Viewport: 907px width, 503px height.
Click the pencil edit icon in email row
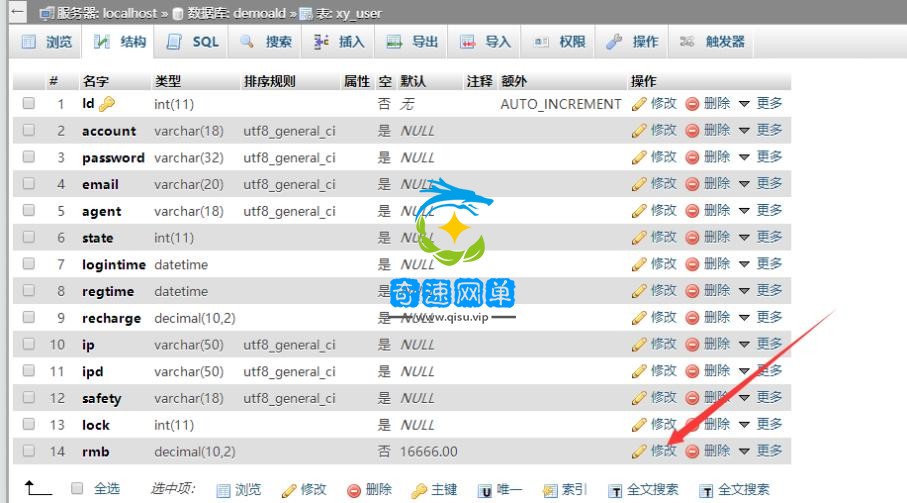coord(639,184)
